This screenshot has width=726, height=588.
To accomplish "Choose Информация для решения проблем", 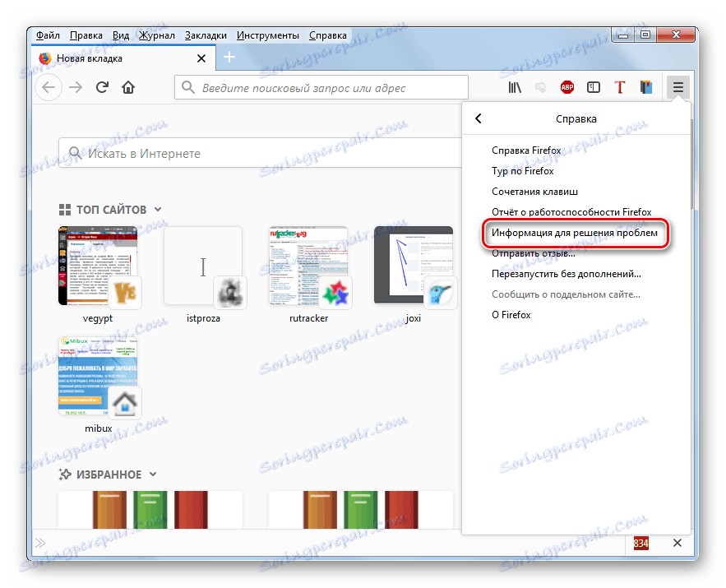I will pyautogui.click(x=575, y=233).
